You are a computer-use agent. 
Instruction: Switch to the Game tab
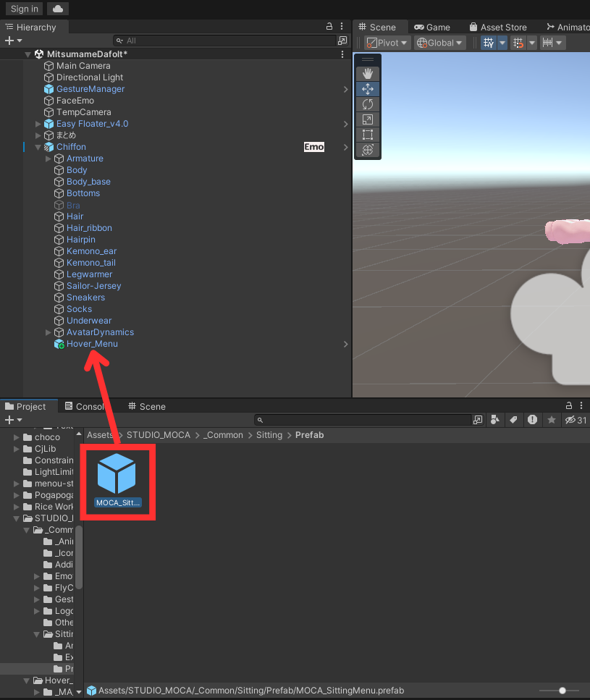coord(432,27)
